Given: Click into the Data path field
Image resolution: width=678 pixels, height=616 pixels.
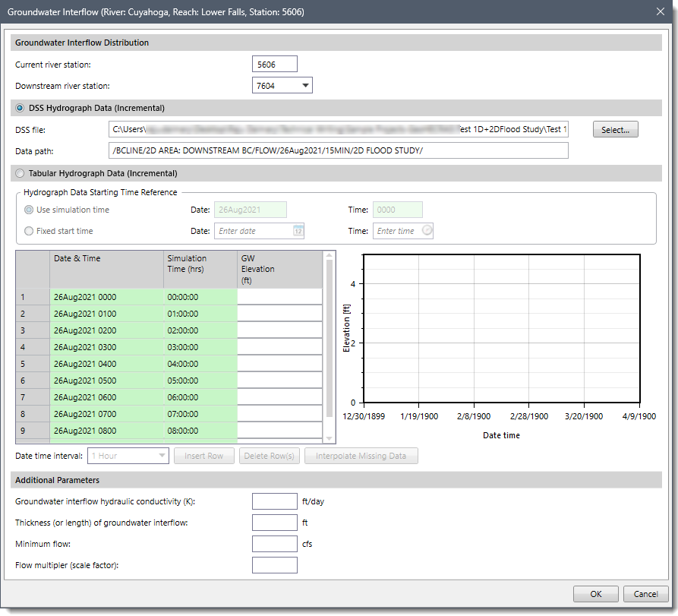Looking at the screenshot, I should tap(338, 150).
